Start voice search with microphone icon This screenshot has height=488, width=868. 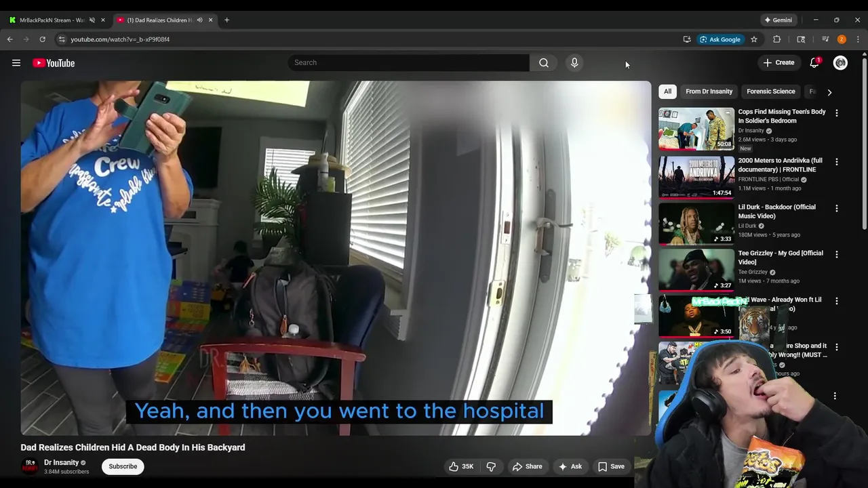coord(574,63)
